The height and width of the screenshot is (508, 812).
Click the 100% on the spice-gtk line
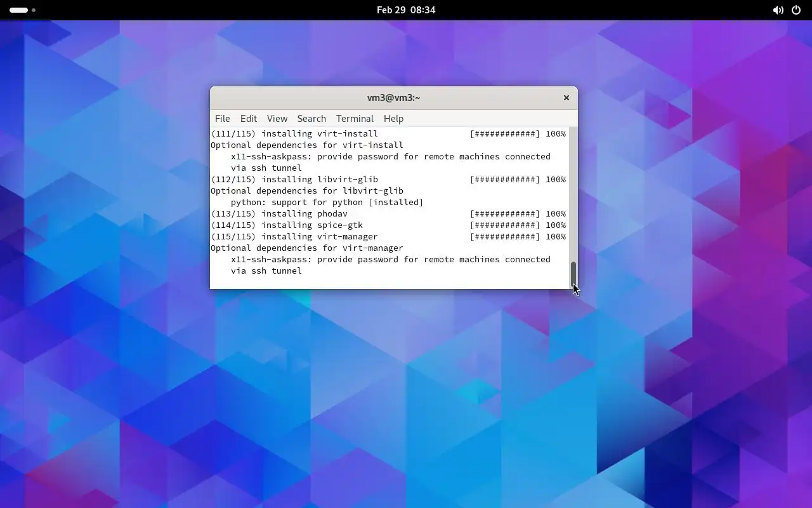pos(556,225)
